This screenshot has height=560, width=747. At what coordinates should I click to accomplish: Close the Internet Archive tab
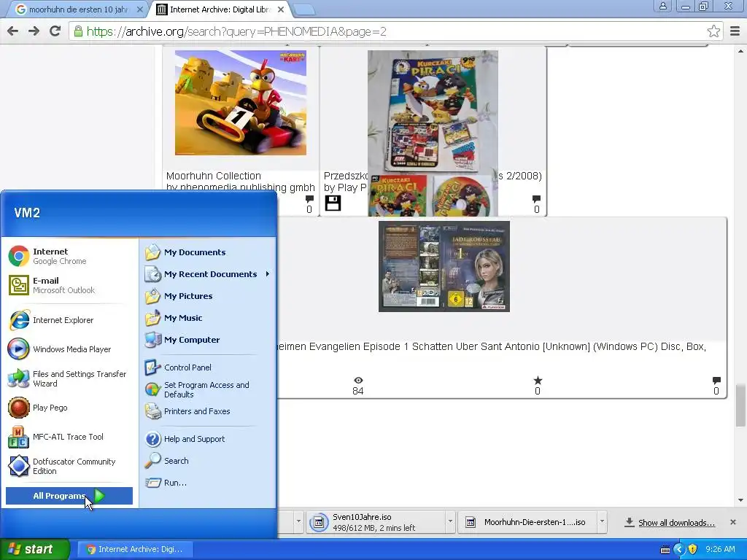281,9
